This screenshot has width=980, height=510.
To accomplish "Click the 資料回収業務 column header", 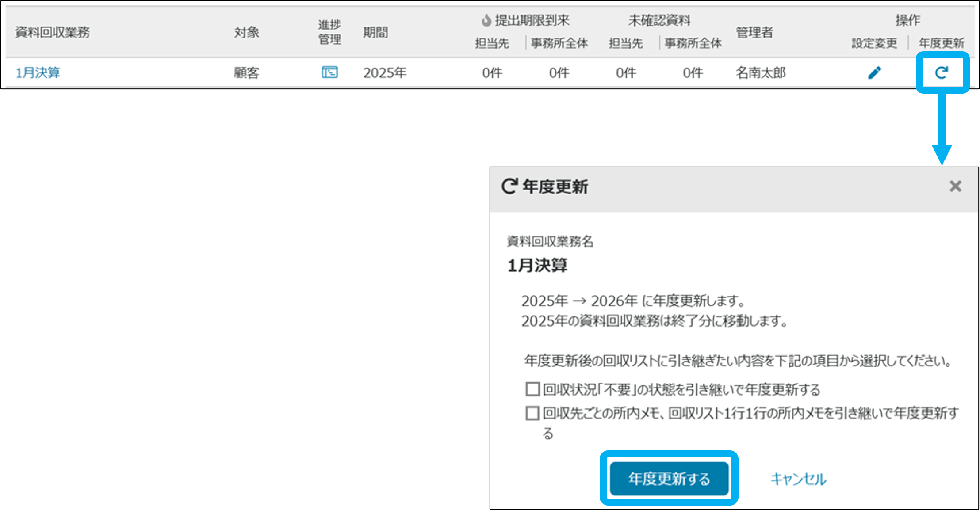I will (x=52, y=32).
